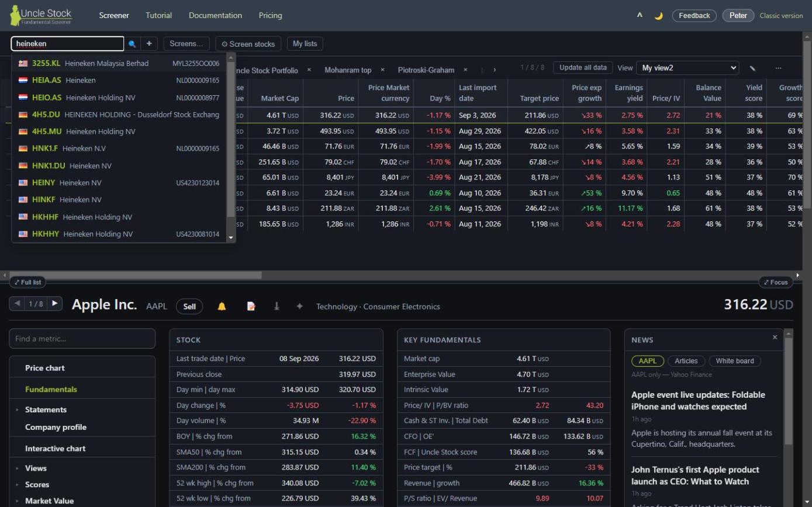This screenshot has width=812, height=507.
Task: Select HEIO.AS Heineken Holding NV suggestion
Action: (119, 98)
